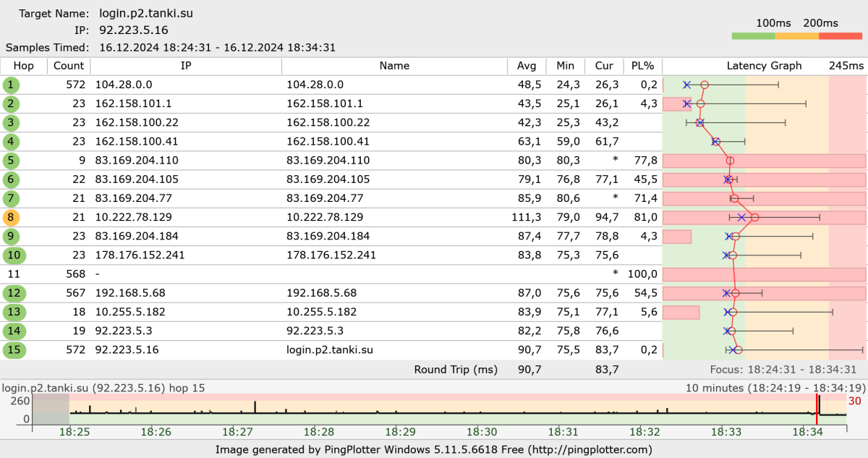
Task: Click the Latency Graph column header
Action: point(764,66)
